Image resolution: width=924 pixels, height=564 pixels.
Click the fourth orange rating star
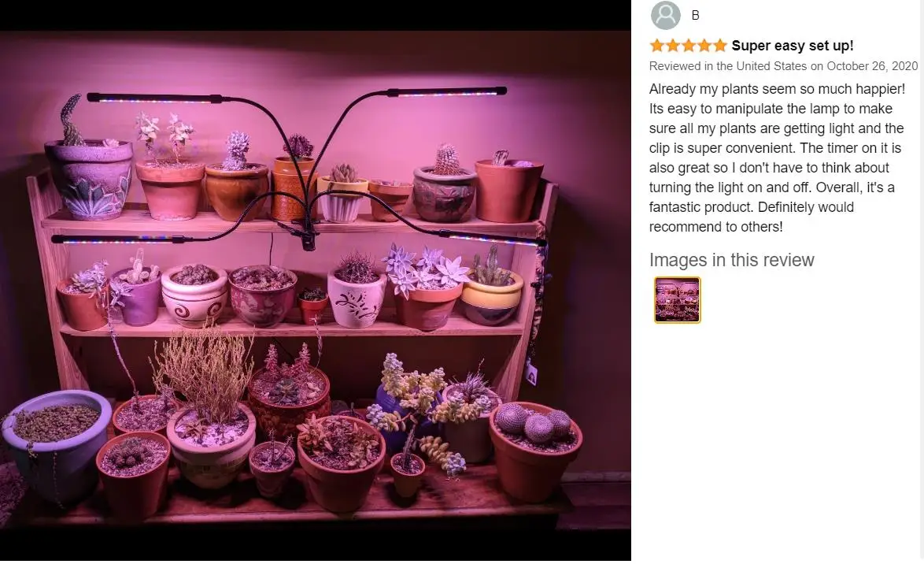pos(704,46)
